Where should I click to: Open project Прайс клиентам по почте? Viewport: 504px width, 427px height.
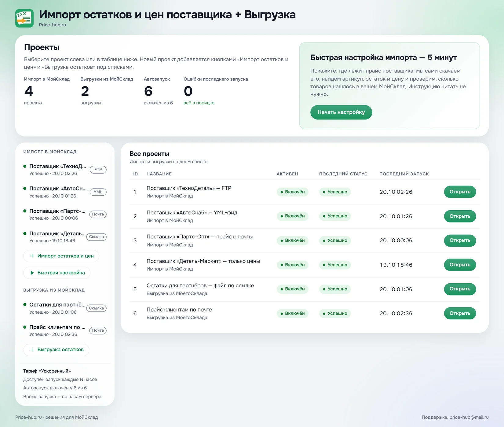point(460,313)
